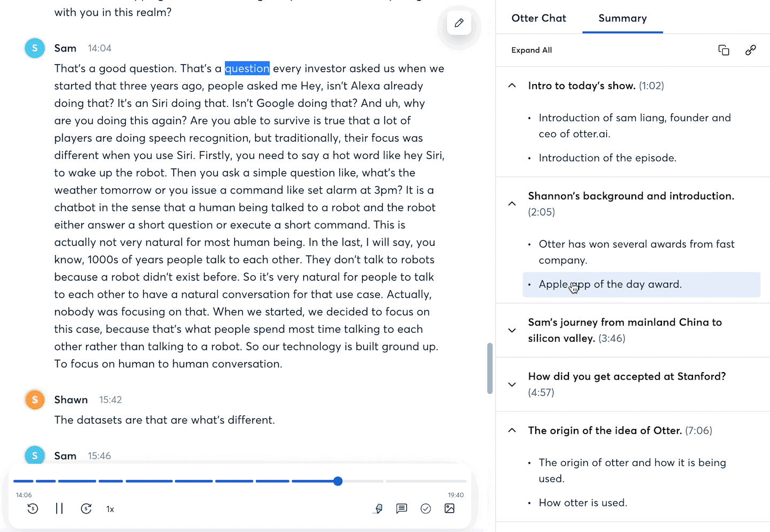770x532 pixels.
Task: Open the Summary tab
Action: [x=622, y=18]
